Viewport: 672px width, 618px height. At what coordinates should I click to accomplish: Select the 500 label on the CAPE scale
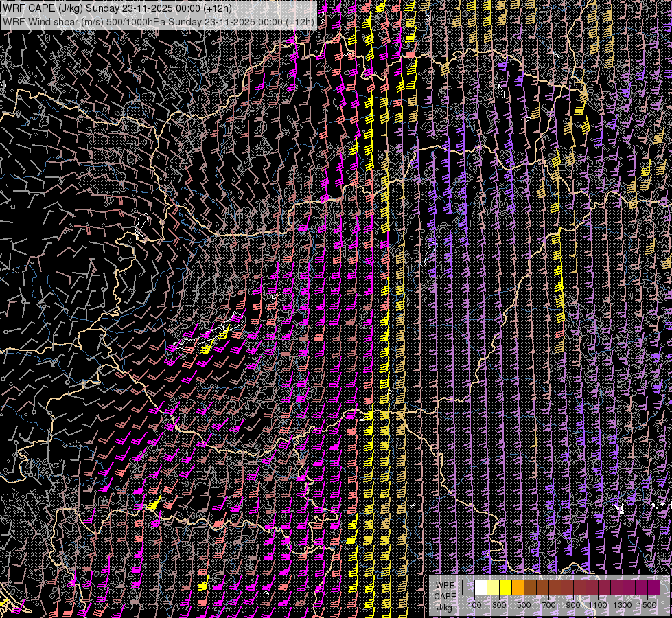[524, 605]
